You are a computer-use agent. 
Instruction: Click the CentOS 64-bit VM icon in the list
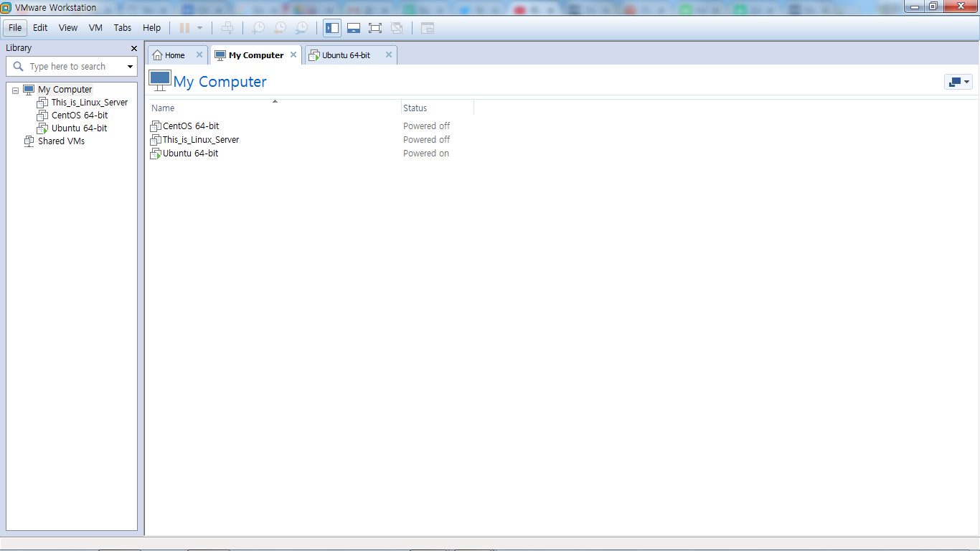[x=156, y=126]
